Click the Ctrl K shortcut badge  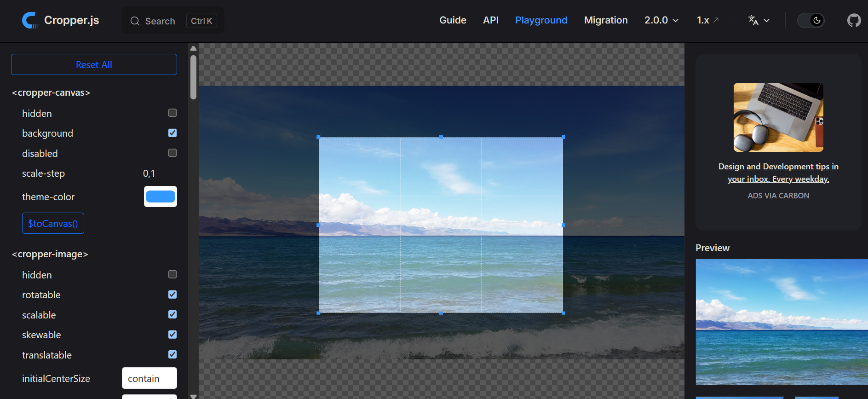201,21
